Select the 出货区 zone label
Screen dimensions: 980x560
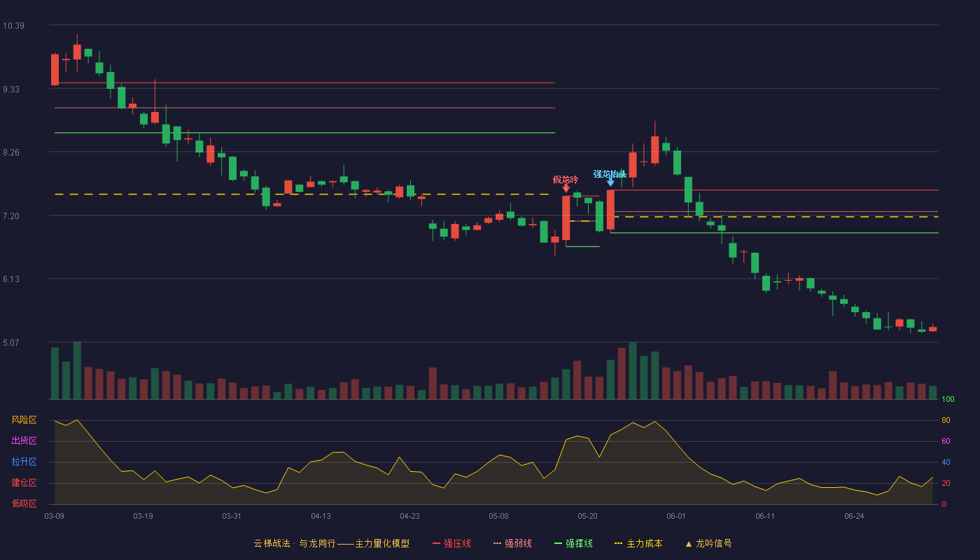pyautogui.click(x=24, y=441)
